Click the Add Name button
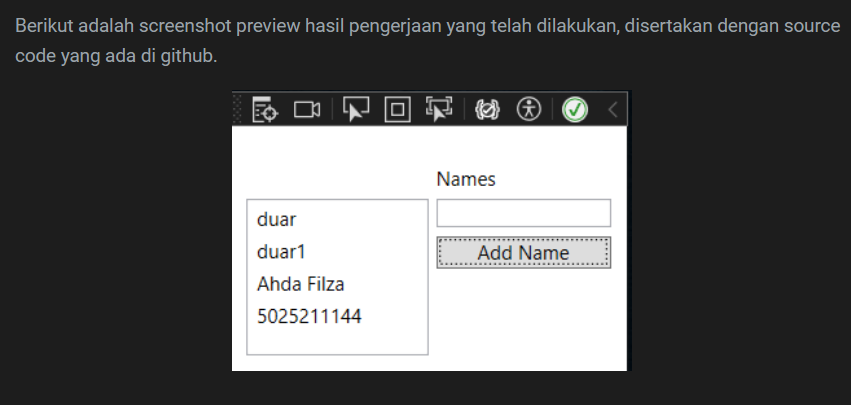 (x=524, y=252)
